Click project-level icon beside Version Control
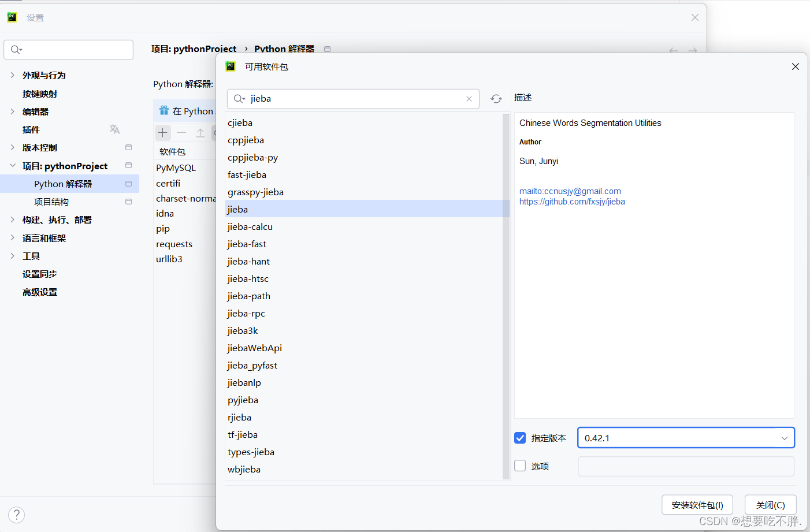810x532 pixels. (x=128, y=147)
